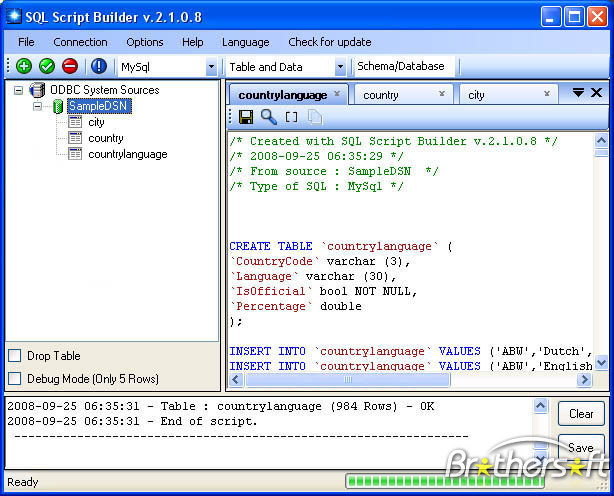Viewport: 614px width, 496px height.
Task: Select the country table in tree
Action: click(106, 138)
